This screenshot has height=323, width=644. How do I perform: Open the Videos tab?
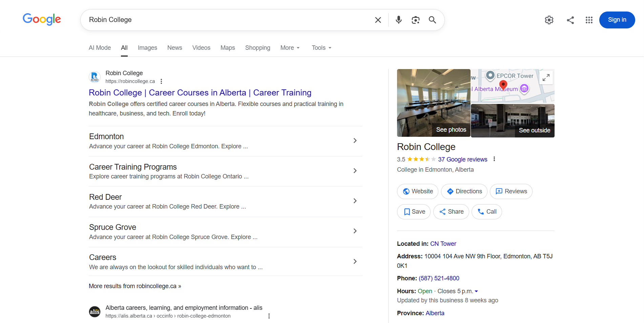click(201, 48)
